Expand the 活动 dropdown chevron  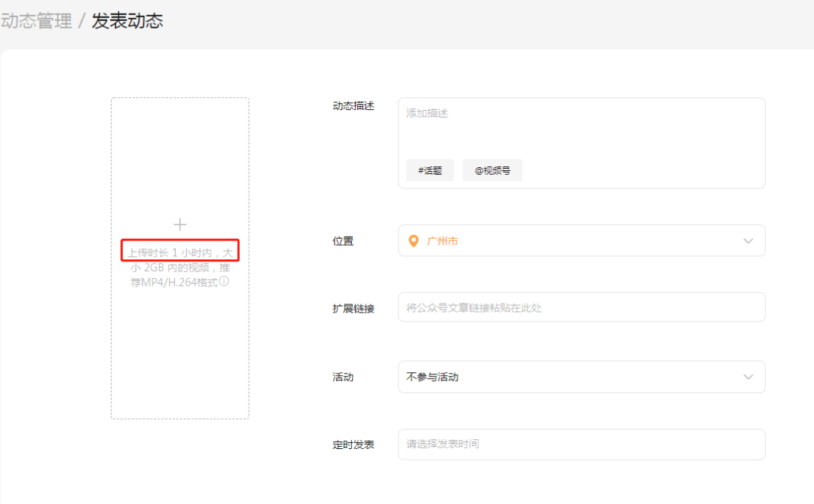point(748,377)
